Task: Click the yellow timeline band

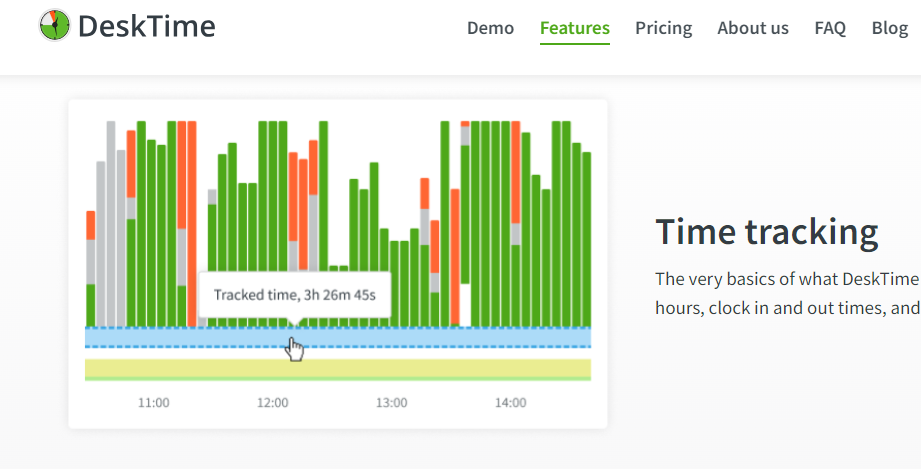Action: pyautogui.click(x=338, y=368)
